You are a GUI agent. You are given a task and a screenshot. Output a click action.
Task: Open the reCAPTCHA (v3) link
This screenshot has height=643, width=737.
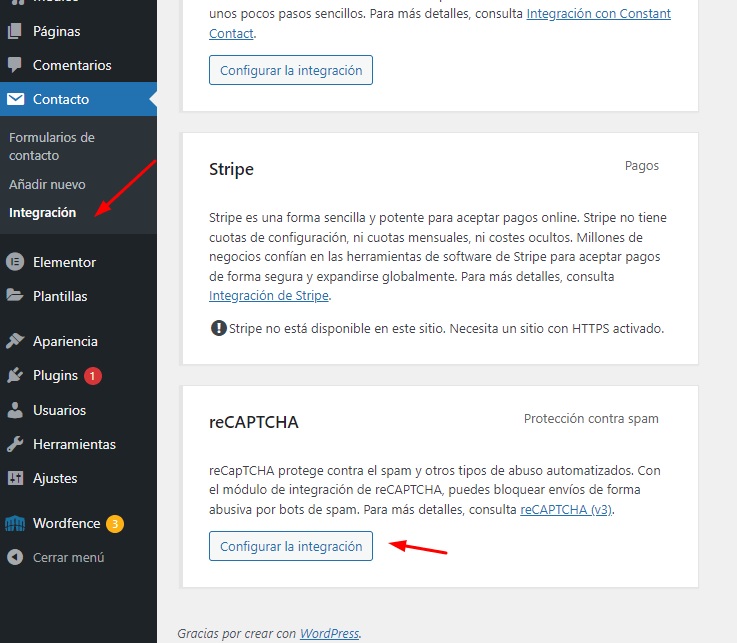[566, 509]
